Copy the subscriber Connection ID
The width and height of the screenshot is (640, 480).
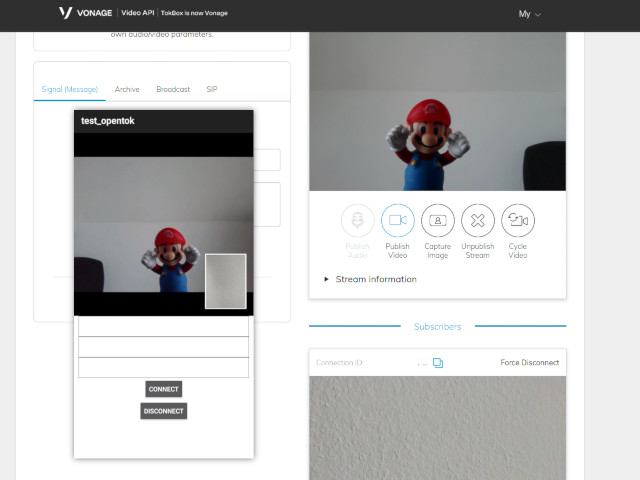(438, 362)
